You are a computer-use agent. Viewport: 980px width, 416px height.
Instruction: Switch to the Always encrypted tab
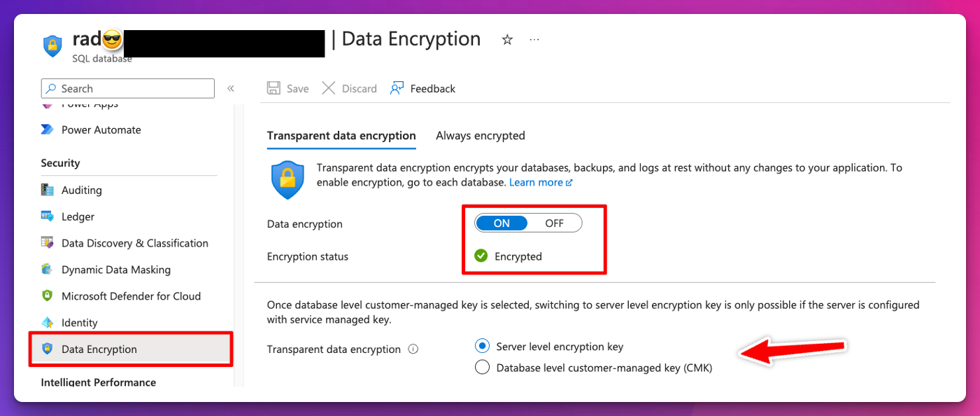click(481, 136)
